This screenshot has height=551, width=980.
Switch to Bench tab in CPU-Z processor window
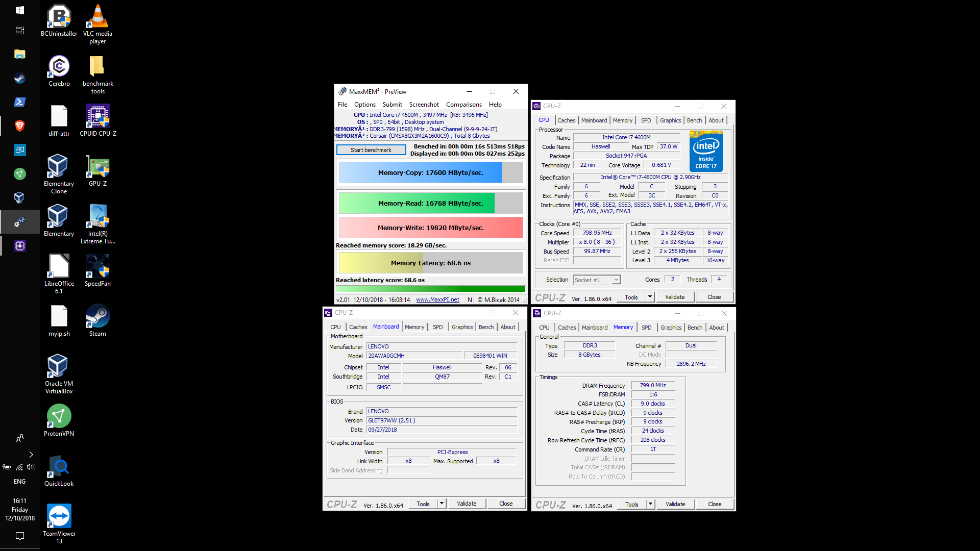point(695,120)
